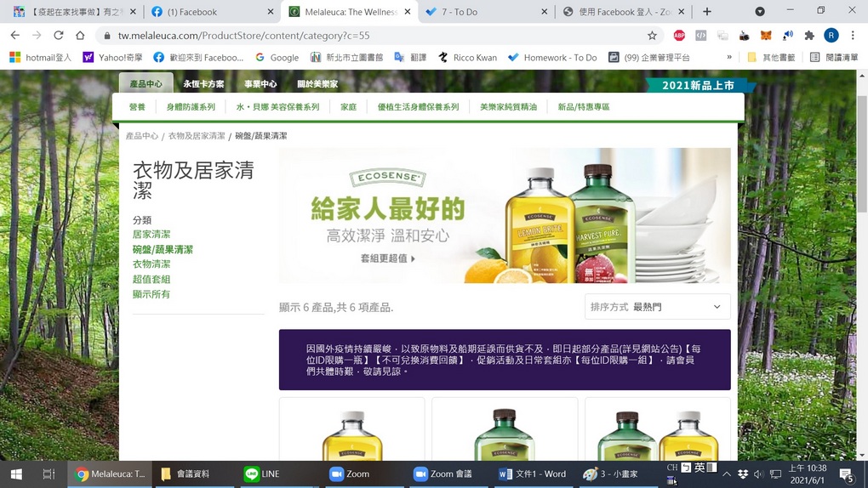The height and width of the screenshot is (488, 868).
Task: Select the 顯示所有 category
Action: click(151, 294)
